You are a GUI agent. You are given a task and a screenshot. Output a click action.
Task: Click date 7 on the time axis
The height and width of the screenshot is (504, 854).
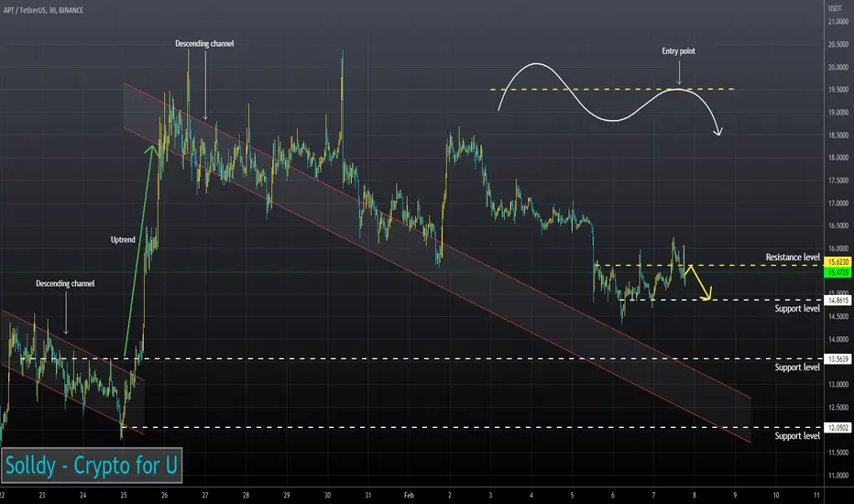(x=653, y=495)
